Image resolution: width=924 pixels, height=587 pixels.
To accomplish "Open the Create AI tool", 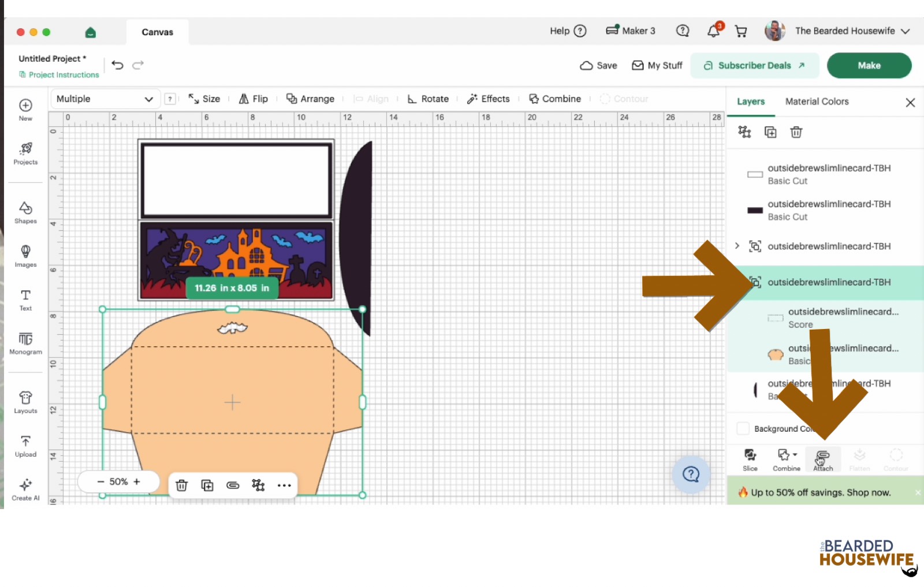I will pos(25,489).
